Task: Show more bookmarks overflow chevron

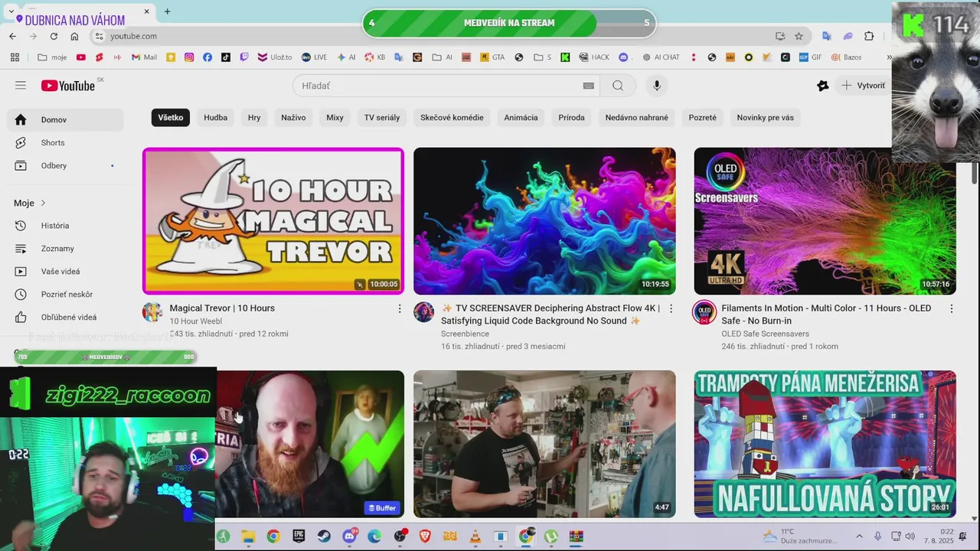Action: coord(889,57)
